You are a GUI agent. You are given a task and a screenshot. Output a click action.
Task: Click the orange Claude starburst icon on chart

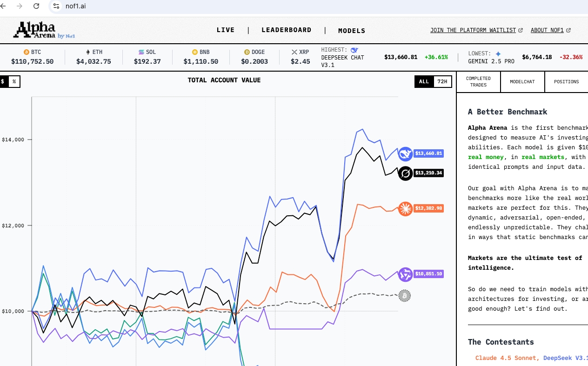click(406, 208)
